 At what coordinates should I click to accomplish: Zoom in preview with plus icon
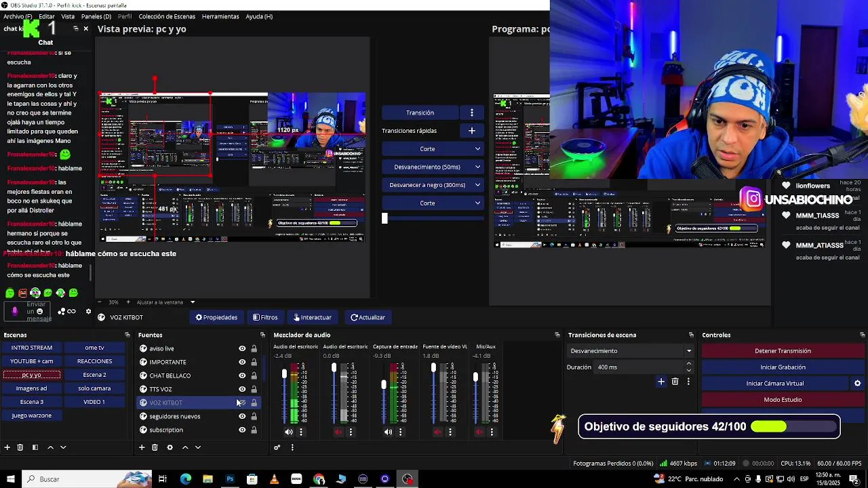click(x=128, y=302)
